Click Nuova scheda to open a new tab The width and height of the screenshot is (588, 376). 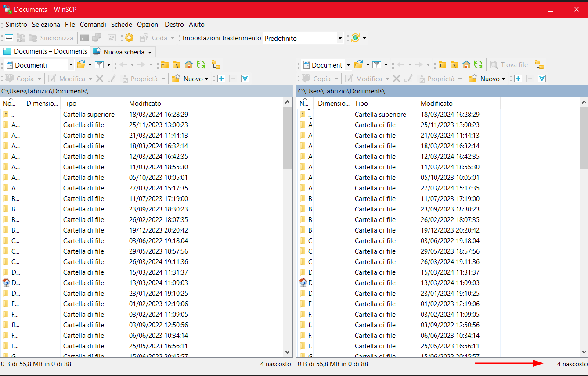(123, 52)
